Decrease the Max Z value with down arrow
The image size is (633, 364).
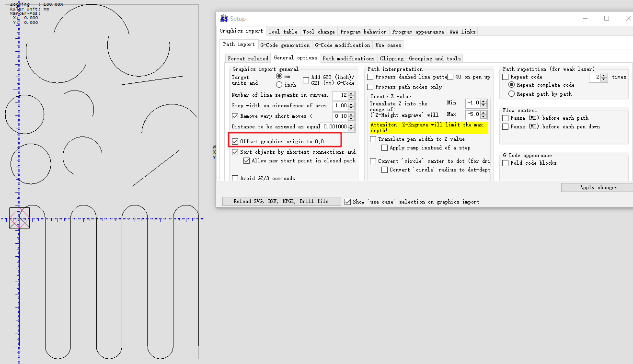(x=484, y=117)
